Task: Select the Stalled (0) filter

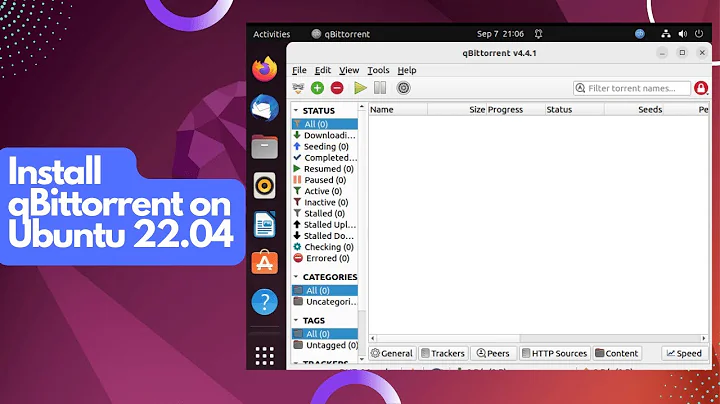Action: click(x=325, y=213)
